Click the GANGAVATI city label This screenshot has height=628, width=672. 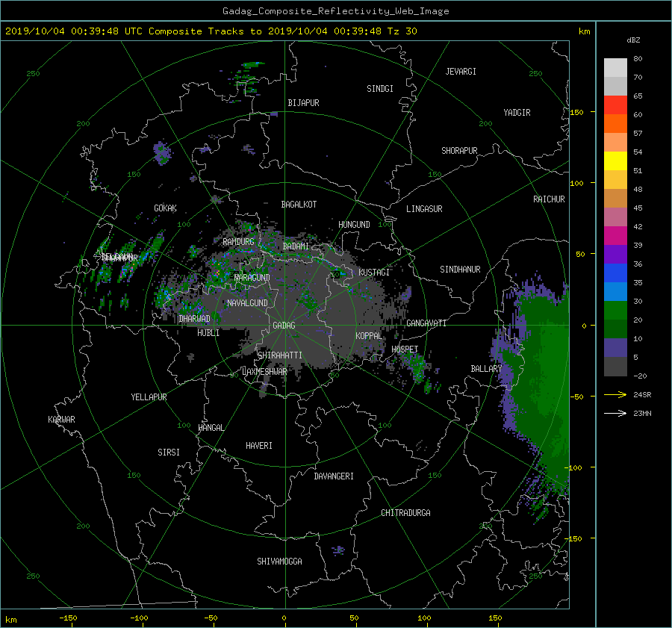426,323
